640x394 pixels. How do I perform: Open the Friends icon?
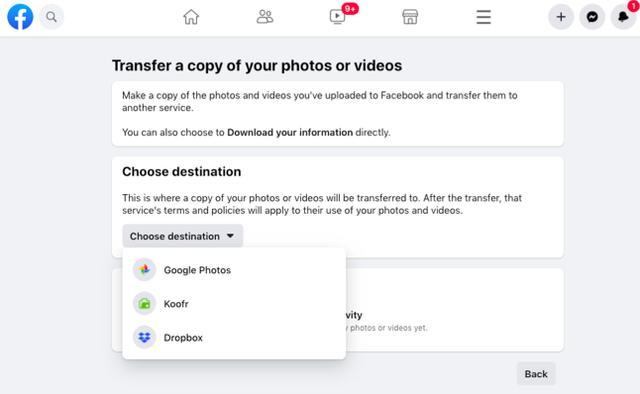pos(264,17)
